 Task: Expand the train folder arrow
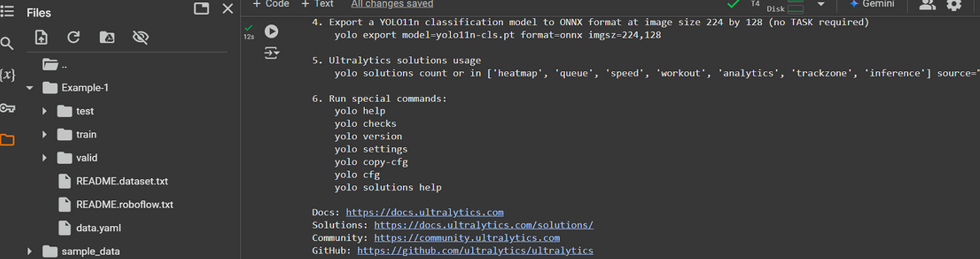(x=45, y=134)
